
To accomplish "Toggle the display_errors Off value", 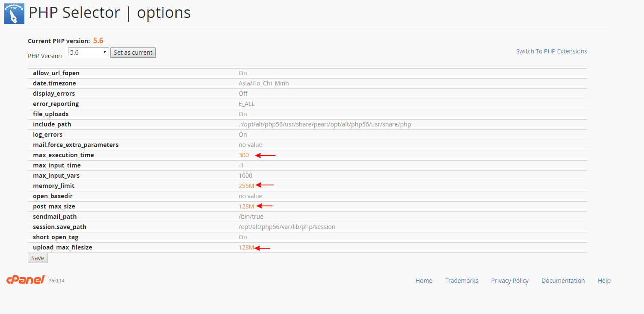I will [x=243, y=94].
